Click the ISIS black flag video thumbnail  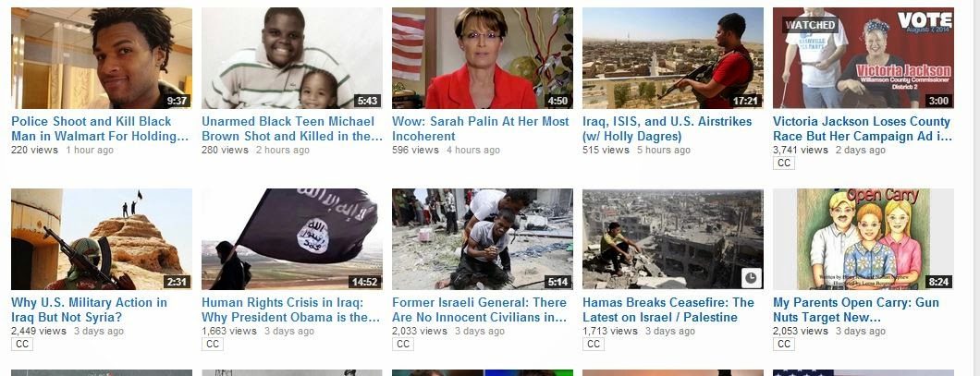tap(292, 239)
